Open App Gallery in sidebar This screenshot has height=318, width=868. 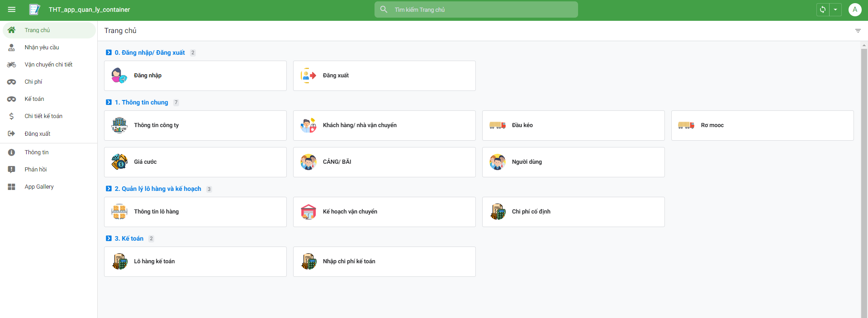pos(39,187)
